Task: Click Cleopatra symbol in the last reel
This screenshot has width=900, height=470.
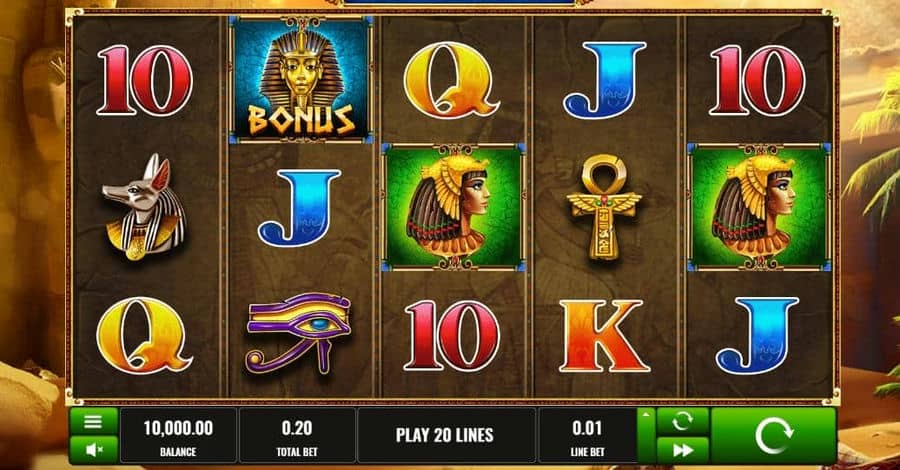Action: (759, 207)
